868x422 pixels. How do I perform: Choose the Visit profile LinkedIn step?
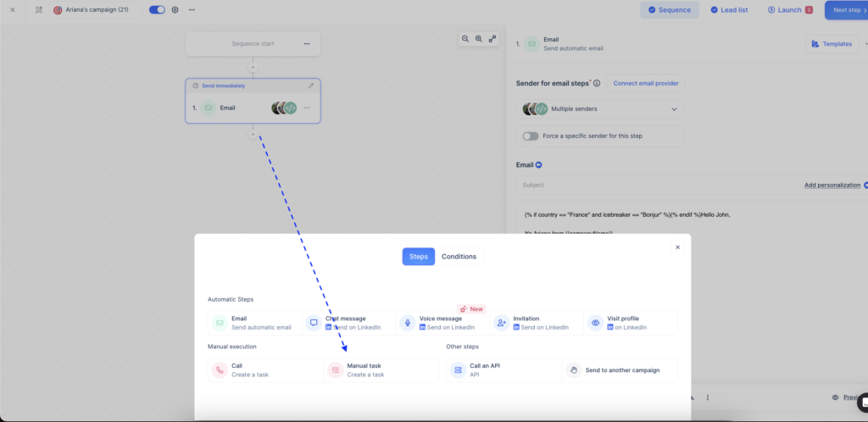tap(632, 323)
